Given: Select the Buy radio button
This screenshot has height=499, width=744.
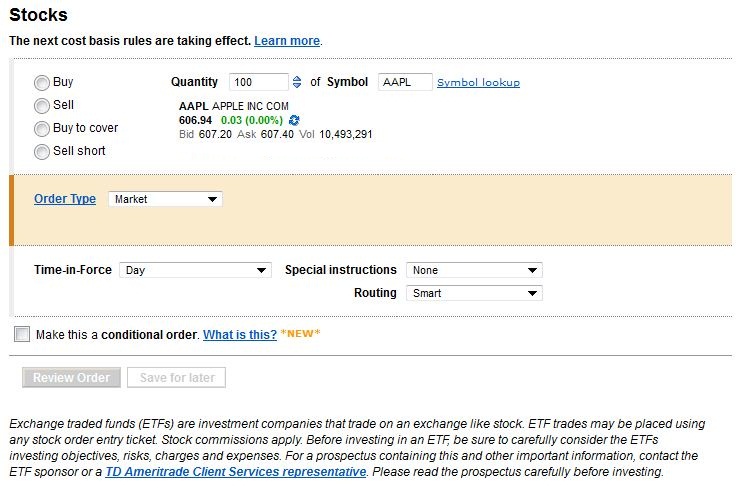Looking at the screenshot, I should 42,83.
